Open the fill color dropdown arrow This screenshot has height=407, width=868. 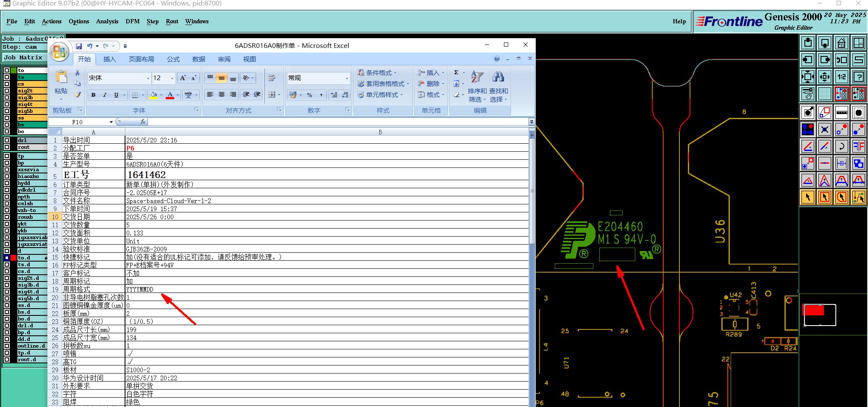coord(161,95)
